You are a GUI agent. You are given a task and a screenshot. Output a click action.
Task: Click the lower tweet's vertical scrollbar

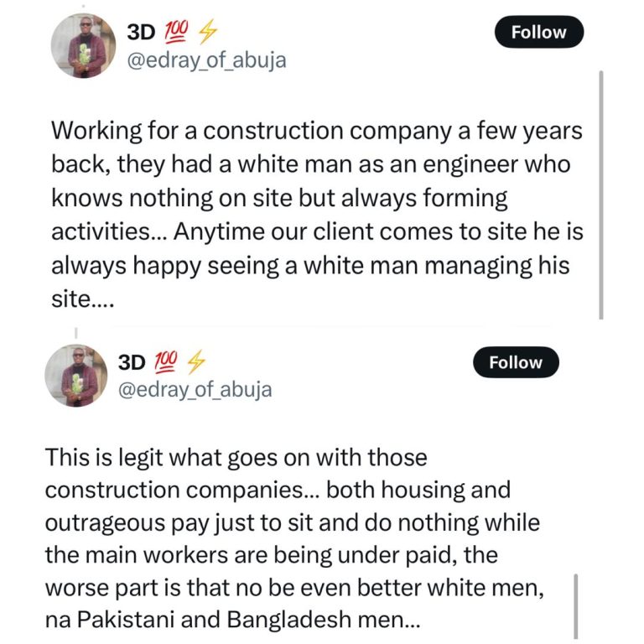574,605
